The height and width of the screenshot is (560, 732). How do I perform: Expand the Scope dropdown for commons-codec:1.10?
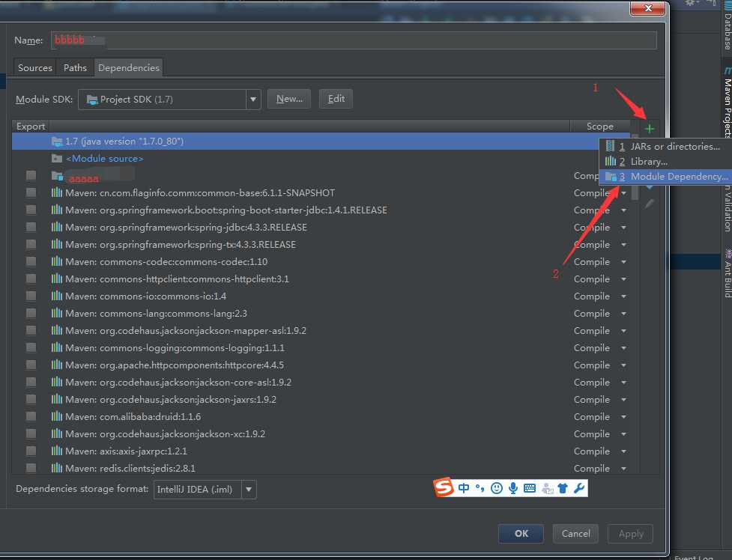coord(623,262)
